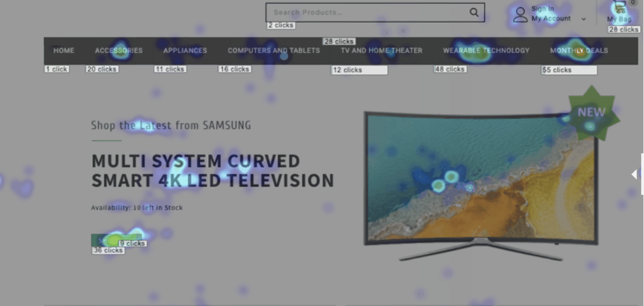This screenshot has width=644, height=306.
Task: Focus the Search Products input field
Action: point(375,13)
